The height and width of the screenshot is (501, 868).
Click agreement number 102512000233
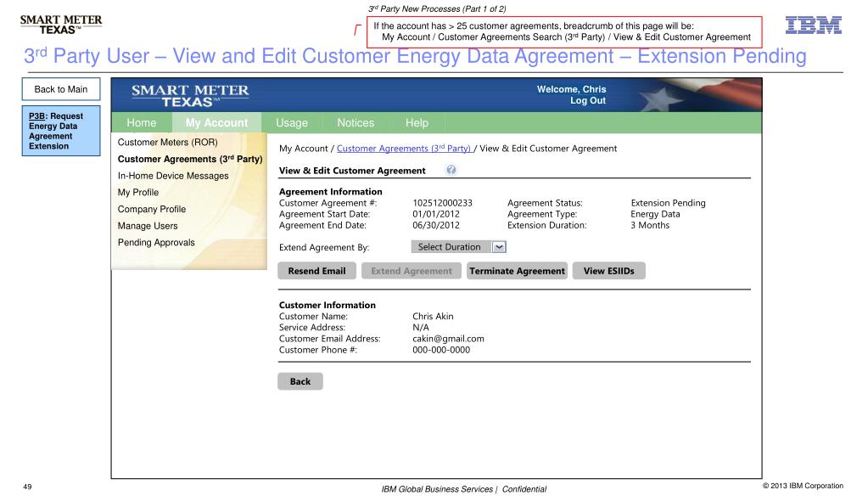(x=442, y=204)
